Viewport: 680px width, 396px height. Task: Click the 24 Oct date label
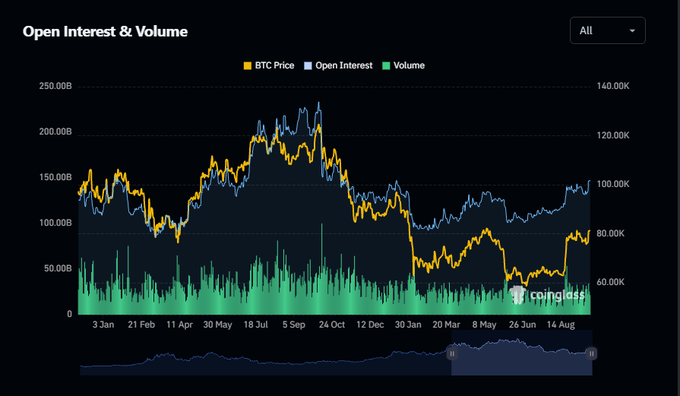pyautogui.click(x=332, y=324)
